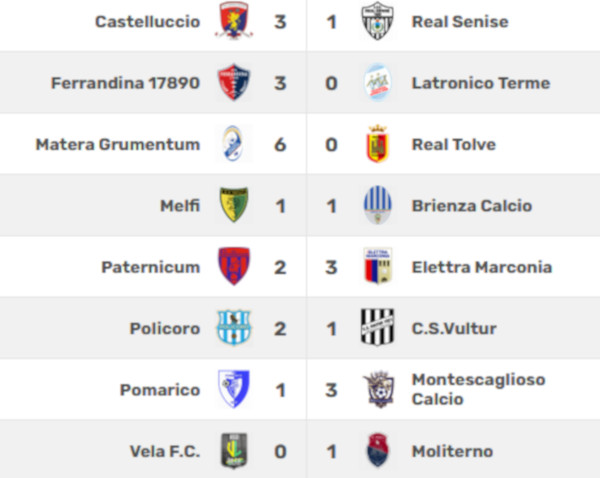Select Matera Grumentum's score of 6
The image size is (600, 478).
pos(280,145)
